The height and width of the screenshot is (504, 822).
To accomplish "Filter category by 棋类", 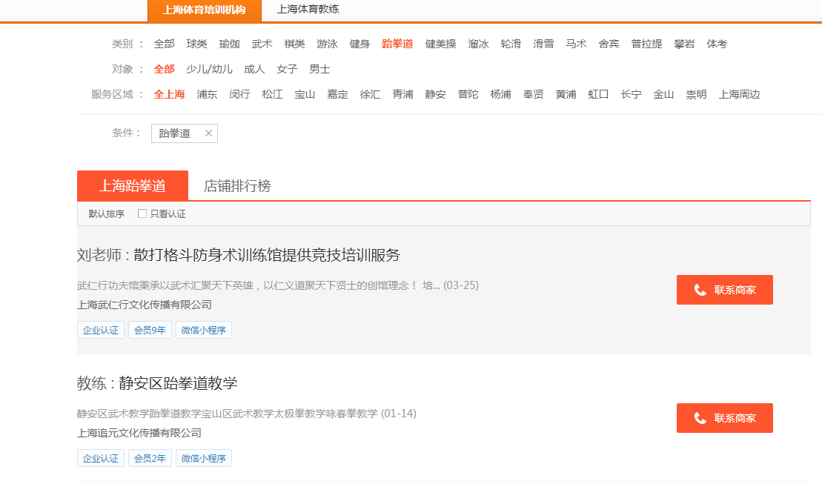I will [x=294, y=44].
